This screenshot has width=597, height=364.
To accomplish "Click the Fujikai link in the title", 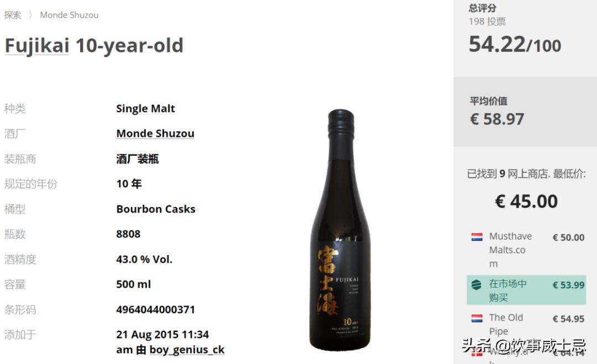I will point(36,45).
